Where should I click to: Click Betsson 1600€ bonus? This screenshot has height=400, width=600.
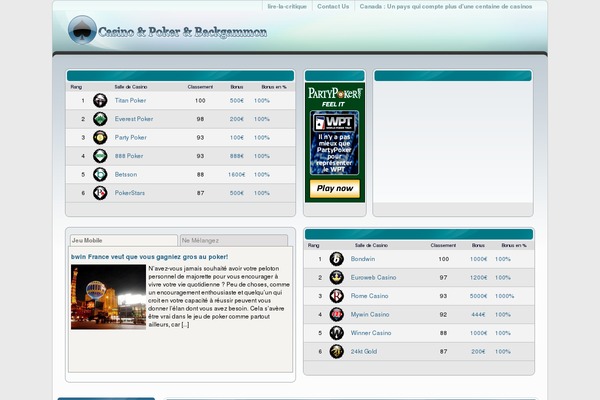236,175
